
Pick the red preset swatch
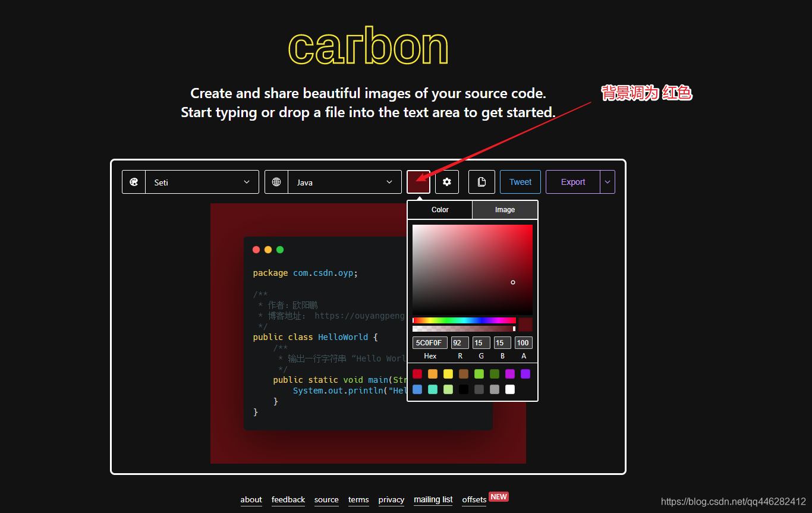click(x=417, y=374)
